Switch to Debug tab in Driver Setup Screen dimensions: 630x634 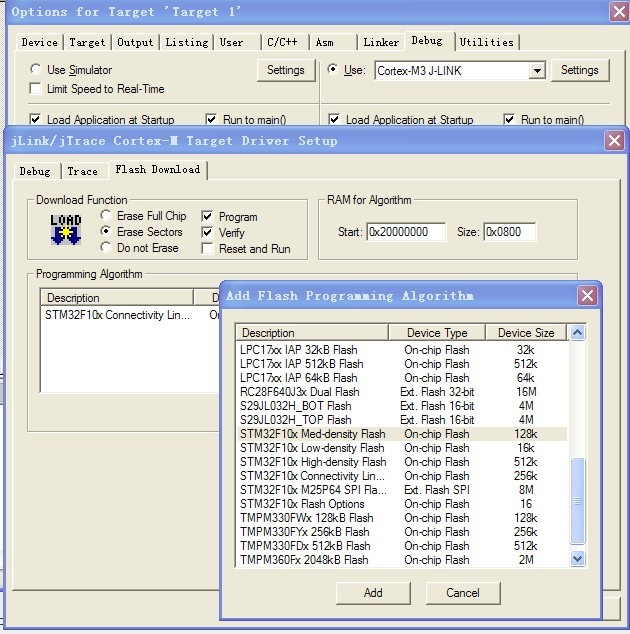36,171
